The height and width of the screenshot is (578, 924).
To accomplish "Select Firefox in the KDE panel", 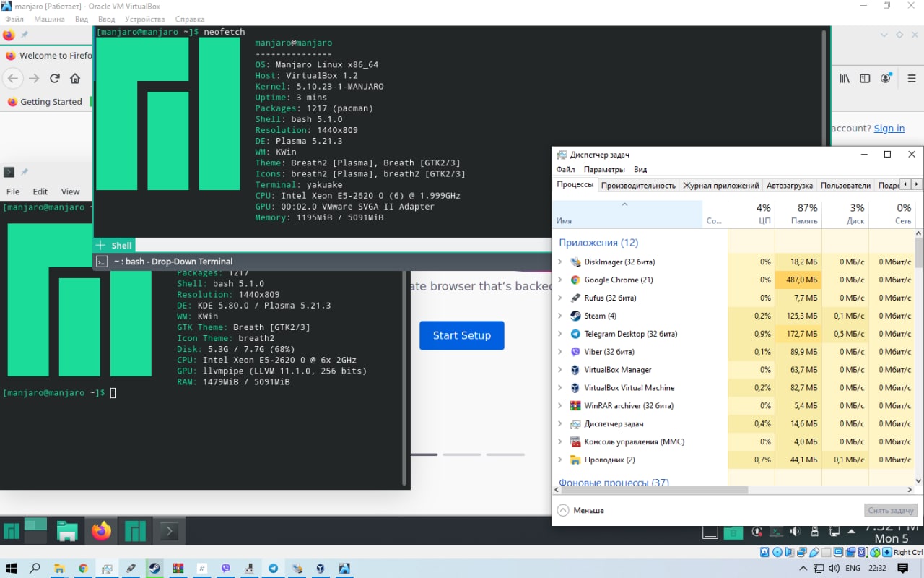I will click(101, 532).
